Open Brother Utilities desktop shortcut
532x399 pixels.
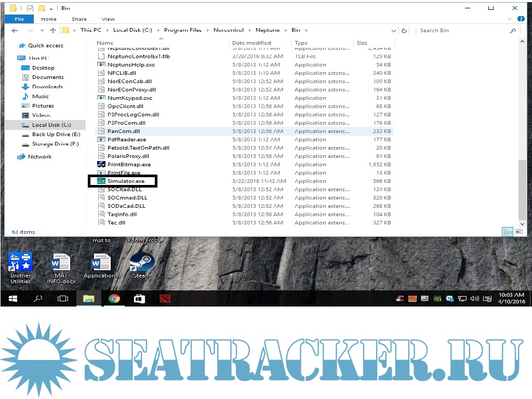coord(20,264)
